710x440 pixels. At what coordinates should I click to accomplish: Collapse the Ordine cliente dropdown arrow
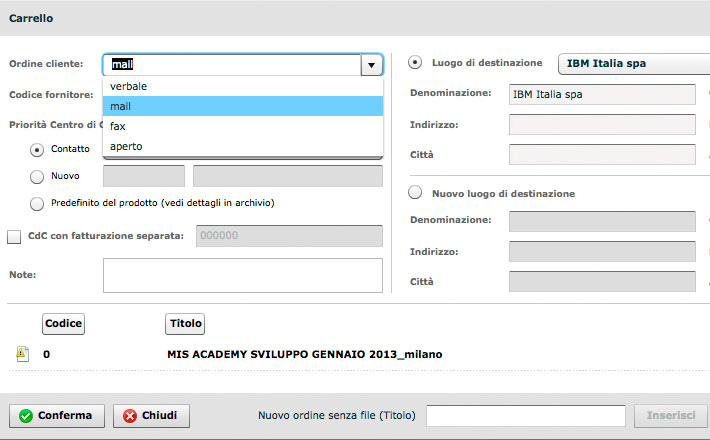(x=371, y=65)
